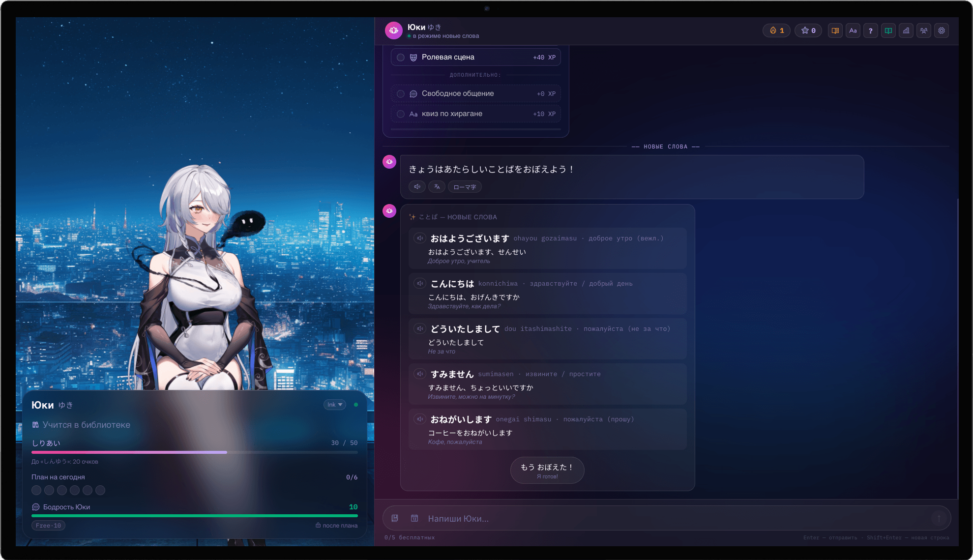
Task: Play audio for おはようございます
Action: point(419,238)
